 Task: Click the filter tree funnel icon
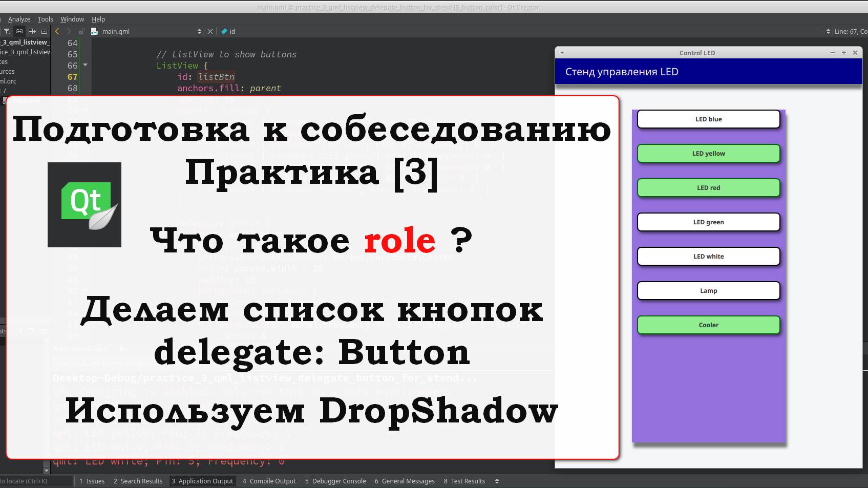pyautogui.click(x=7, y=31)
